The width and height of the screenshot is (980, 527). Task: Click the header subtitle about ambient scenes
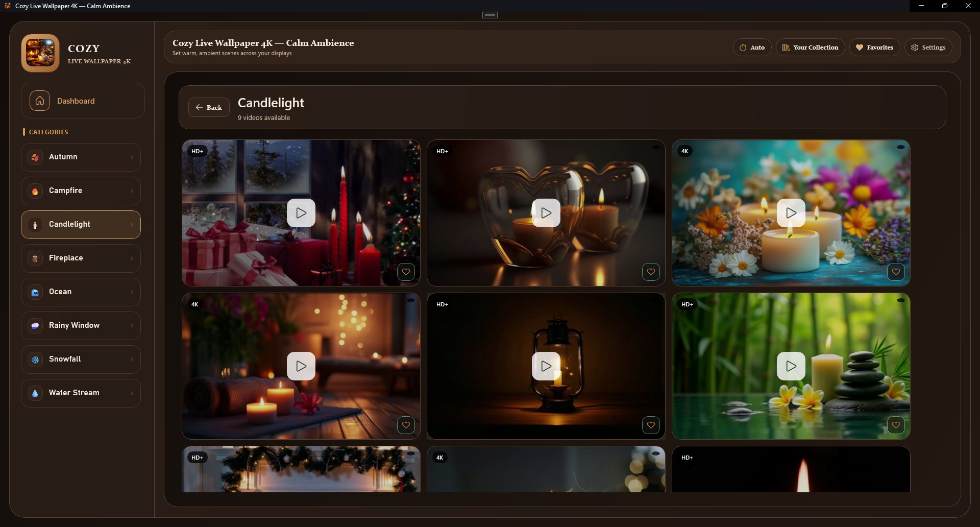tap(232, 53)
